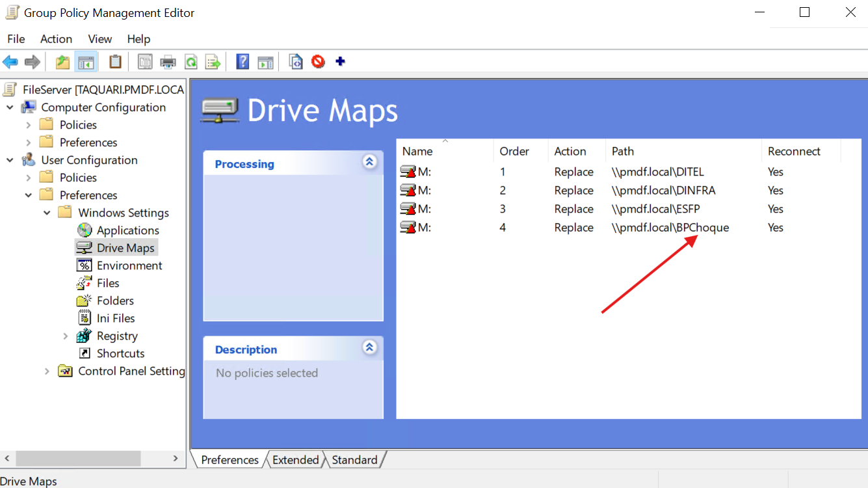The height and width of the screenshot is (488, 868).
Task: Click the Refresh toolbar icon
Action: (191, 62)
